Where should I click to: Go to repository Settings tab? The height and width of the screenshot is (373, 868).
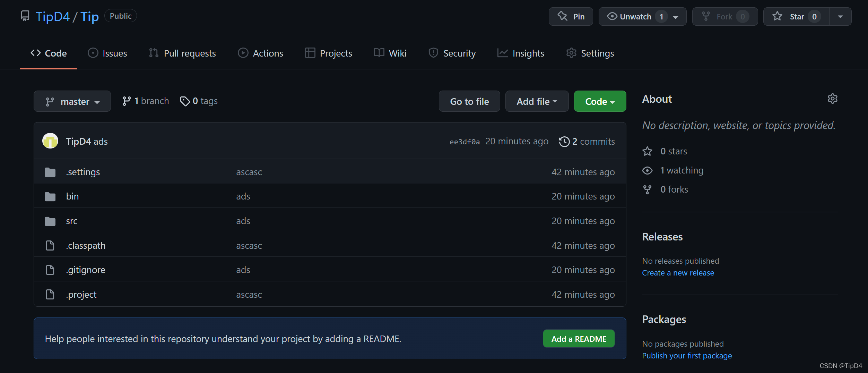(590, 53)
